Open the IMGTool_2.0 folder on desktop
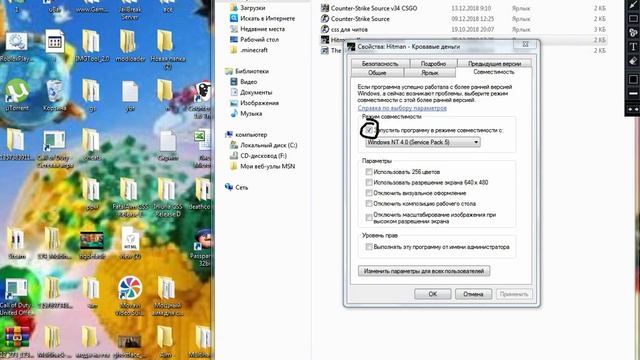This screenshot has width=640, height=360. (x=92, y=46)
